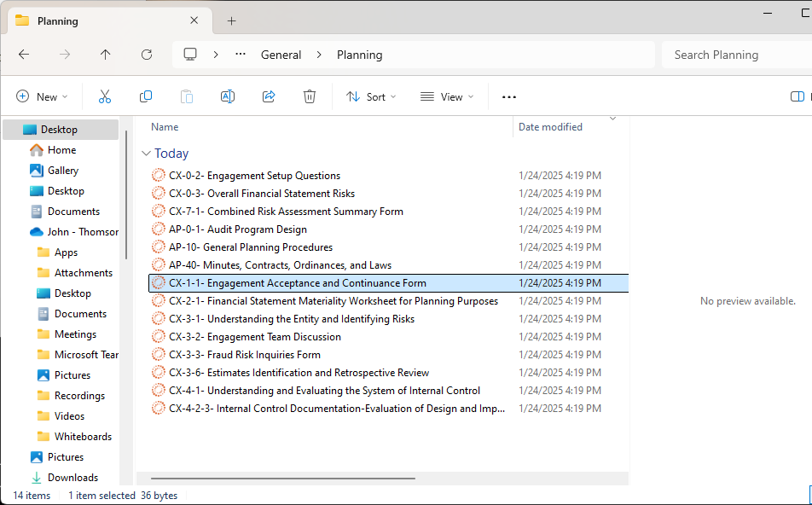The image size is (812, 505).
Task: Open the New dropdown menu
Action: pyautogui.click(x=42, y=97)
